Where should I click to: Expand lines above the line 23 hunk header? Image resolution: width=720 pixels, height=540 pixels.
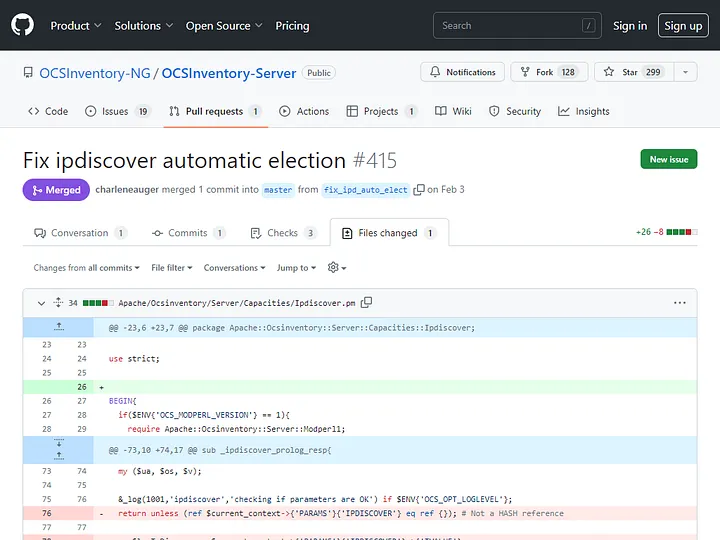pyautogui.click(x=59, y=327)
